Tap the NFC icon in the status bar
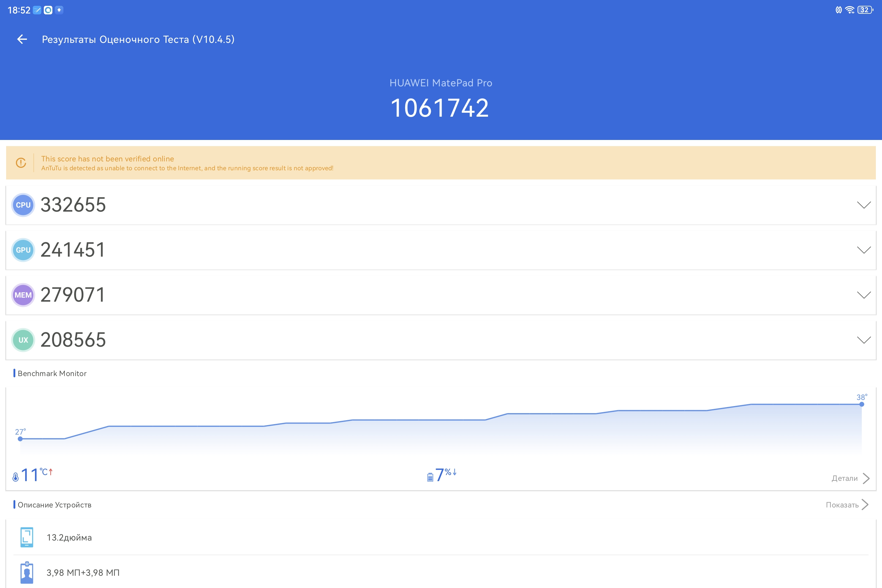The width and height of the screenshot is (882, 588). 839,10
